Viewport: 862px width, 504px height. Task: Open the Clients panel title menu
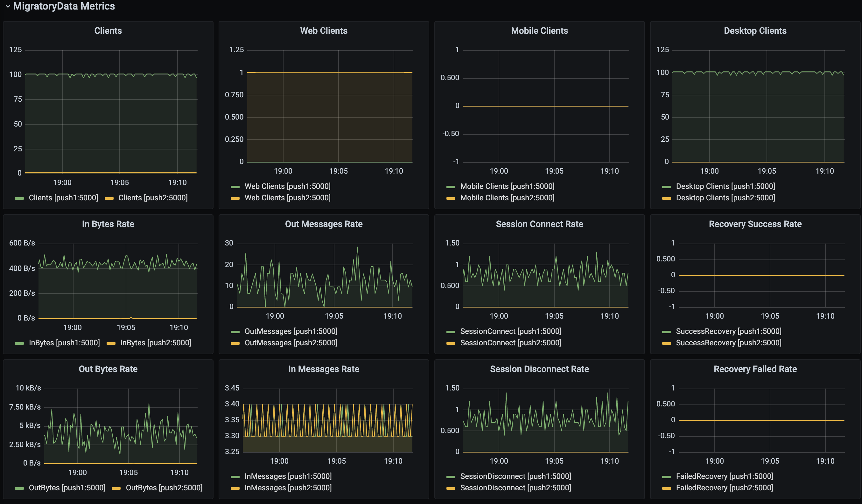(108, 31)
